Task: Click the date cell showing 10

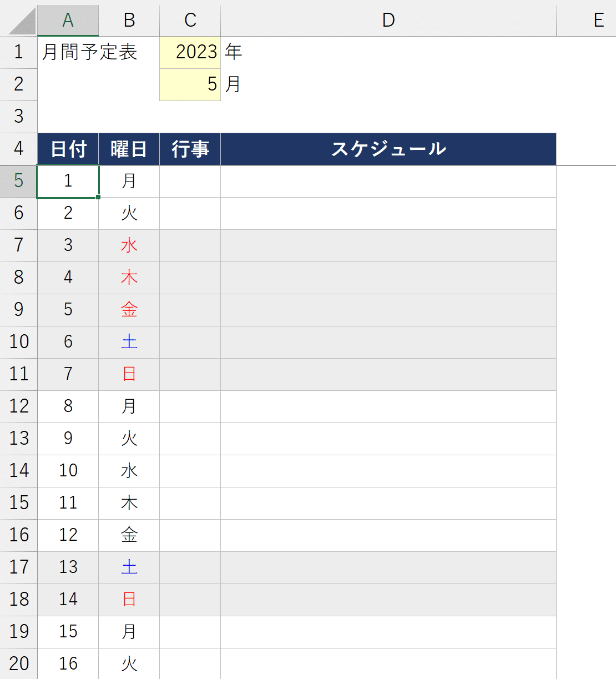Action: [x=68, y=471]
